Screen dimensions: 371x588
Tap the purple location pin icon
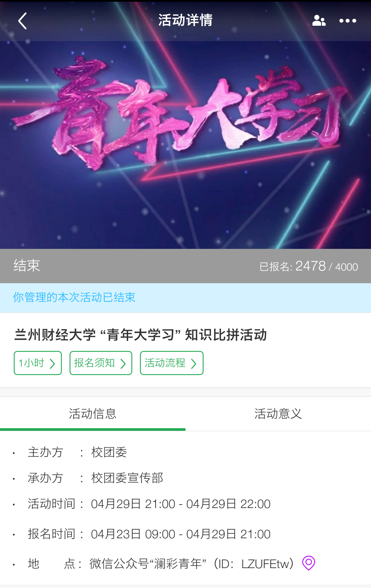(308, 563)
